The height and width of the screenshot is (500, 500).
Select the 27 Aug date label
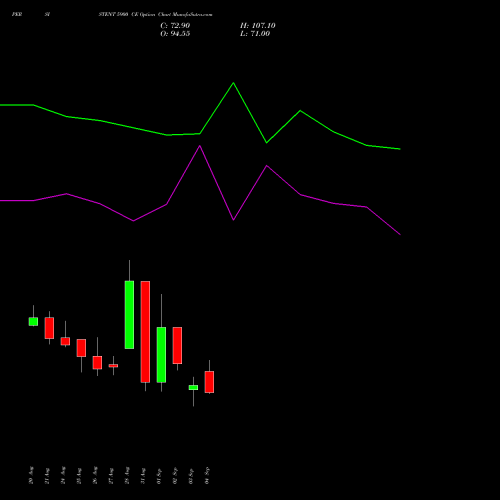click(x=111, y=475)
